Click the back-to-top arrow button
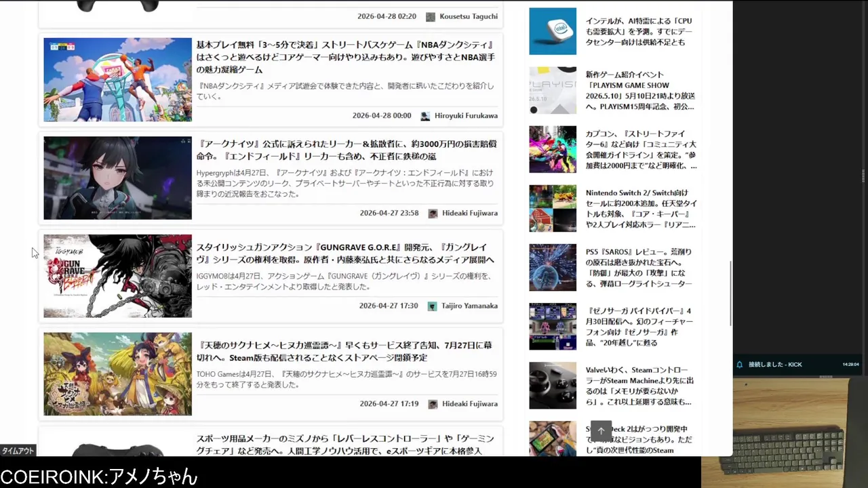 pyautogui.click(x=601, y=431)
